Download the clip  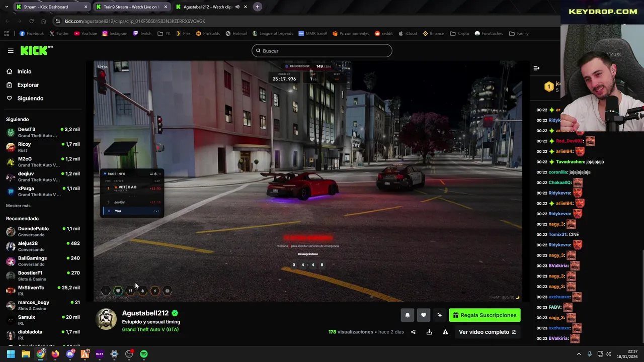(429, 332)
